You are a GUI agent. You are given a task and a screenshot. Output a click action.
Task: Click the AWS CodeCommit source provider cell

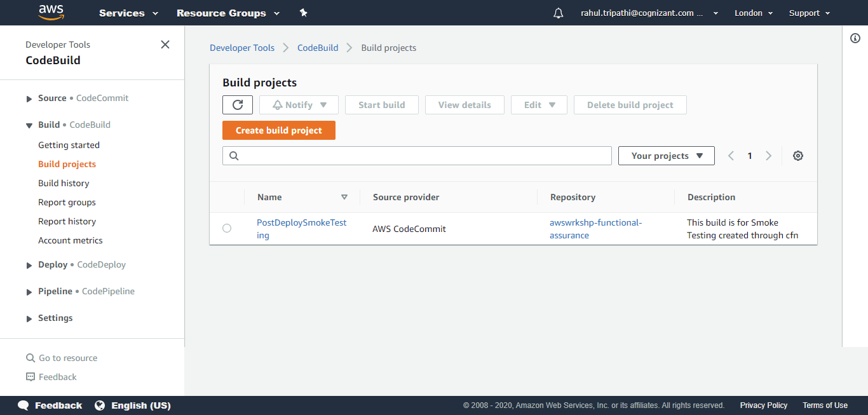click(409, 229)
